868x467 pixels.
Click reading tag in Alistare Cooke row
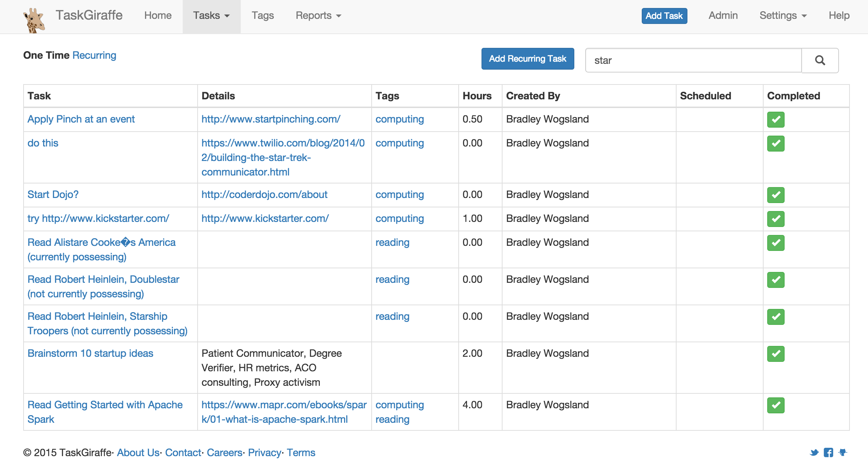392,243
